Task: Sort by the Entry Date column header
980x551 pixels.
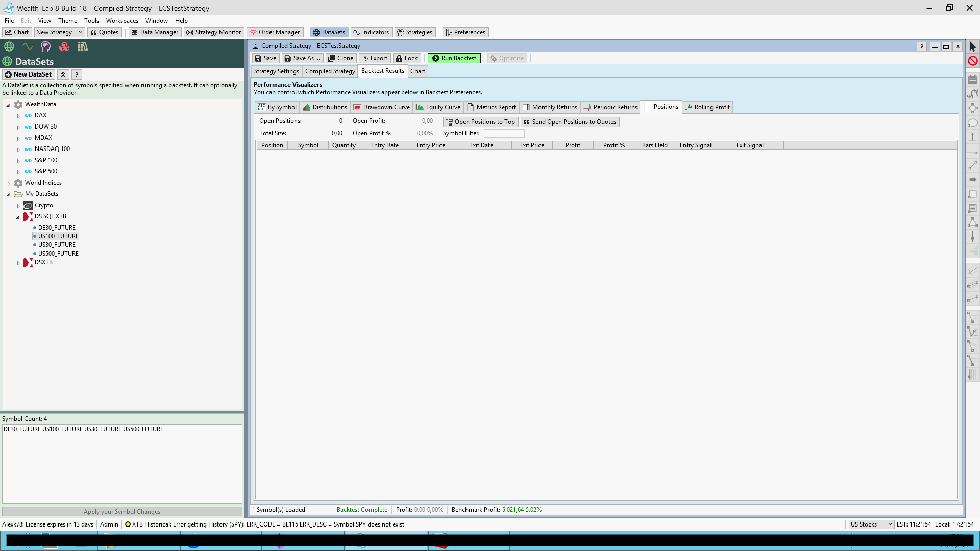Action: tap(385, 145)
